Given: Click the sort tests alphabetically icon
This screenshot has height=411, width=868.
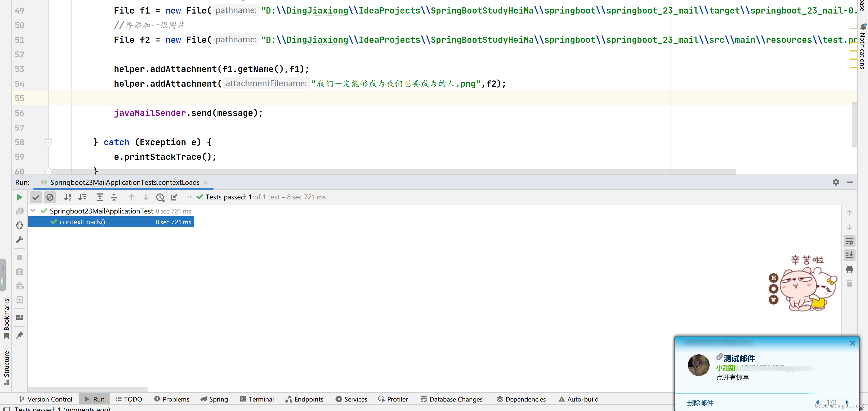Looking at the screenshot, I should coord(68,197).
